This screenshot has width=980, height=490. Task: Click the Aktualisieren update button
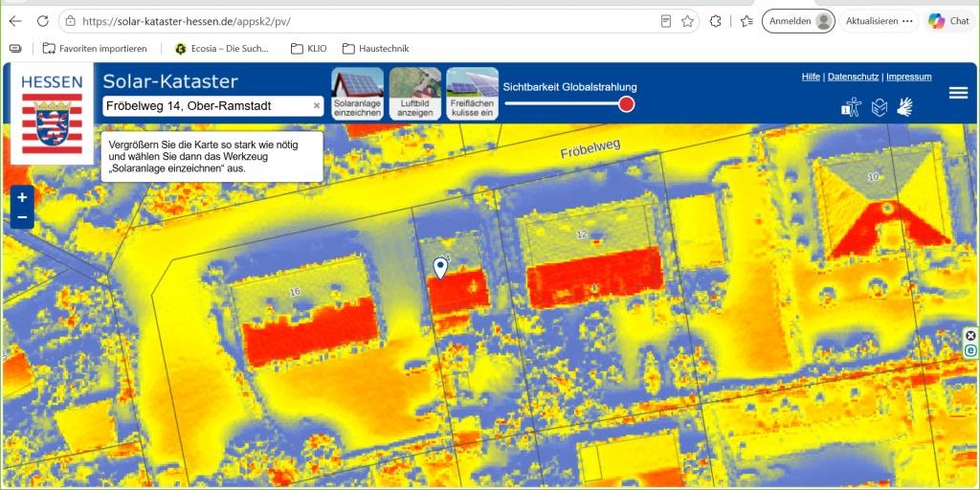(x=879, y=21)
